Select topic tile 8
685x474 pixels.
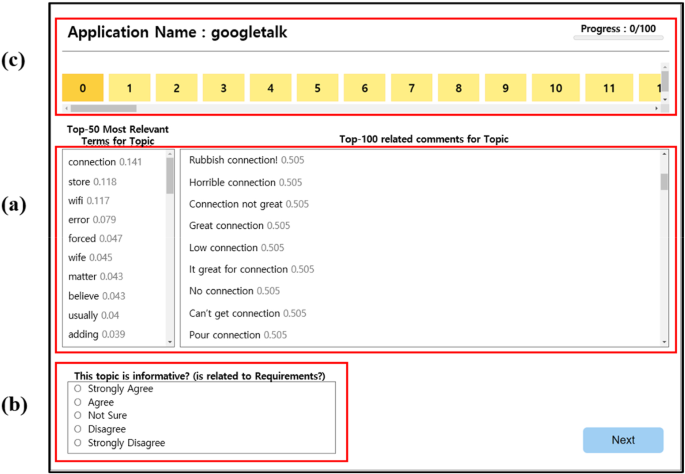tap(458, 88)
